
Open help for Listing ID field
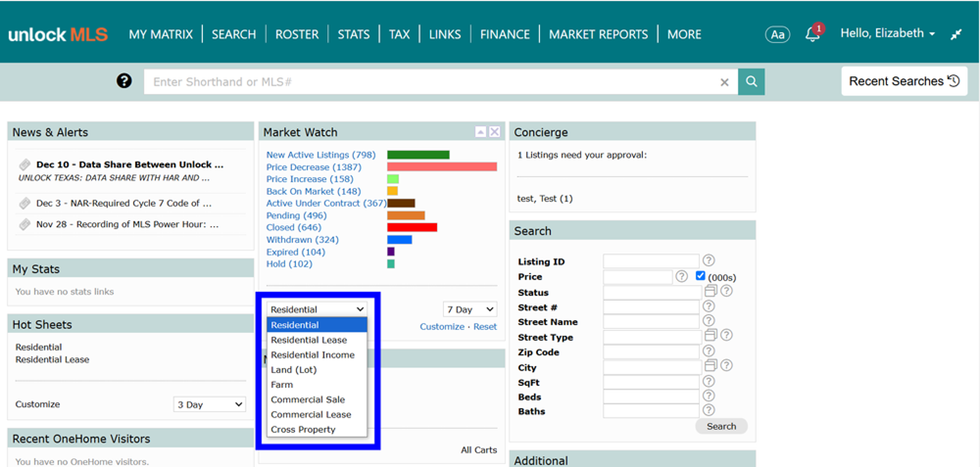(709, 261)
